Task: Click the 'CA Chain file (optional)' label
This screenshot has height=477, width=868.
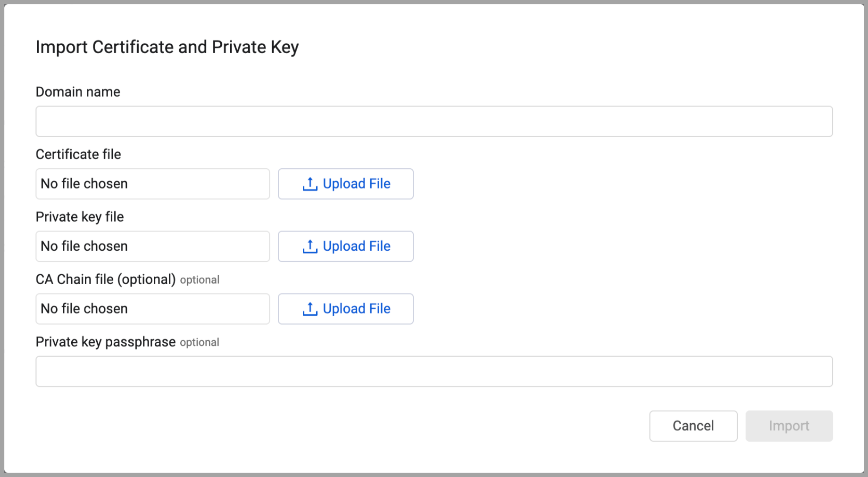Action: [x=106, y=279]
